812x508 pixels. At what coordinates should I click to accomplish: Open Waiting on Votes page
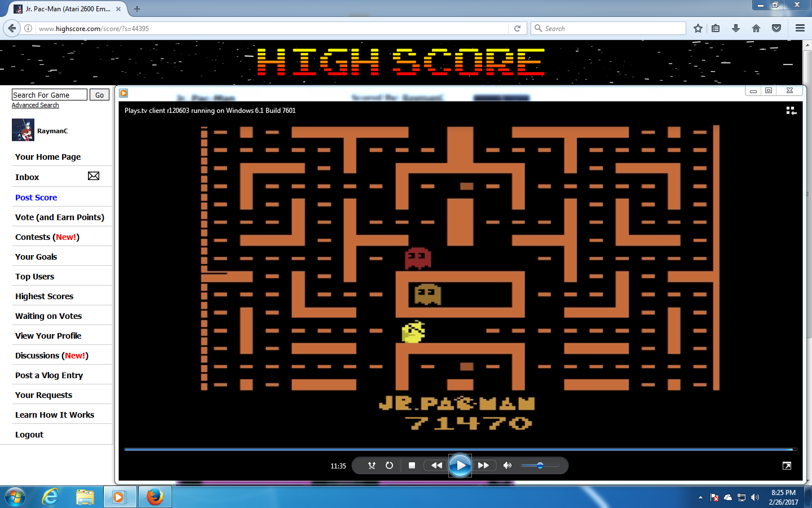click(x=48, y=316)
